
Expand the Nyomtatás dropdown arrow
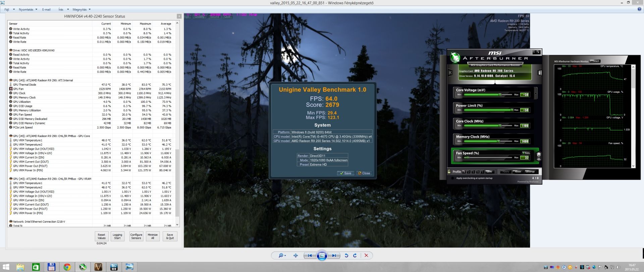coord(36,9)
